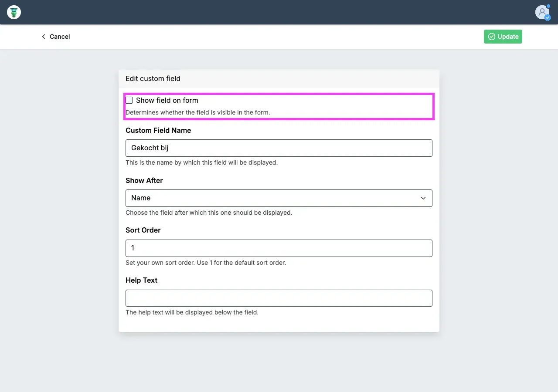Click the Cancel link
This screenshot has height=392, width=558.
[60, 37]
